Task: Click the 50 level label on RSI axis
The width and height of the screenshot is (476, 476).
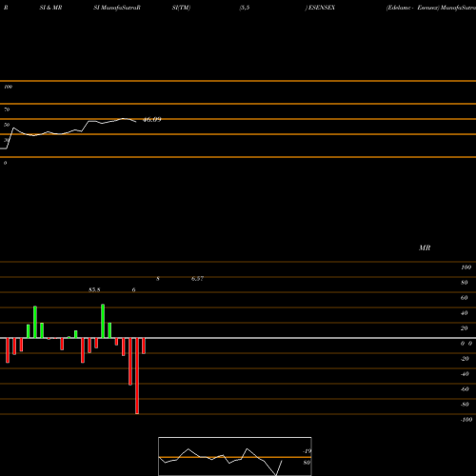Action: pos(7,125)
